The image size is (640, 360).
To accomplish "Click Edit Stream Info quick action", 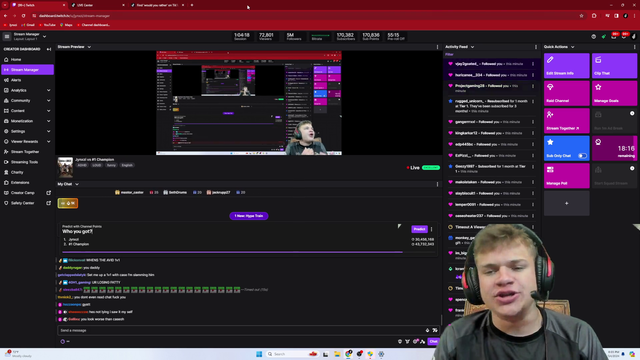I will point(567,65).
